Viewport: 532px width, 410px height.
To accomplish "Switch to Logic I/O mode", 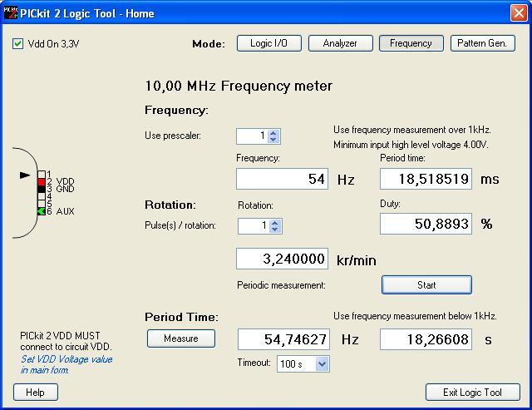I will coord(269,43).
